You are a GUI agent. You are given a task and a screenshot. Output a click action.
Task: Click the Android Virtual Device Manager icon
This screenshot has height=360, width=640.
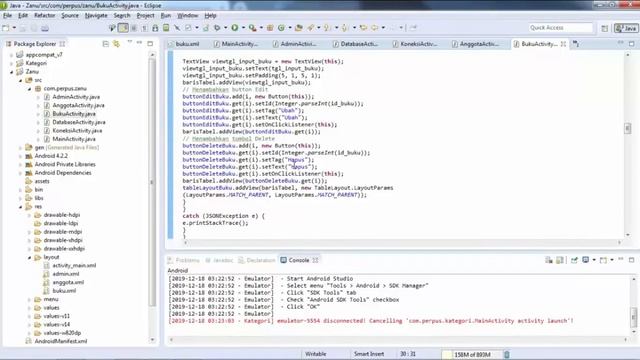pyautogui.click(x=166, y=28)
